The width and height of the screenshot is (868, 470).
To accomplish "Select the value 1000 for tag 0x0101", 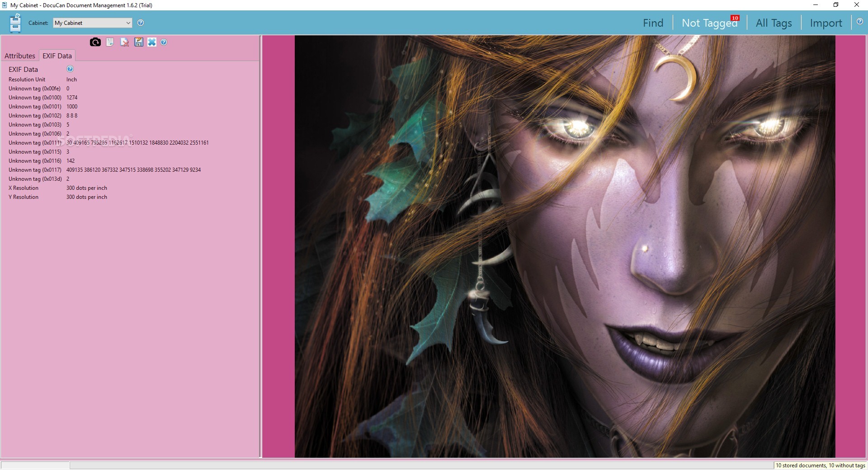I will (x=72, y=107).
